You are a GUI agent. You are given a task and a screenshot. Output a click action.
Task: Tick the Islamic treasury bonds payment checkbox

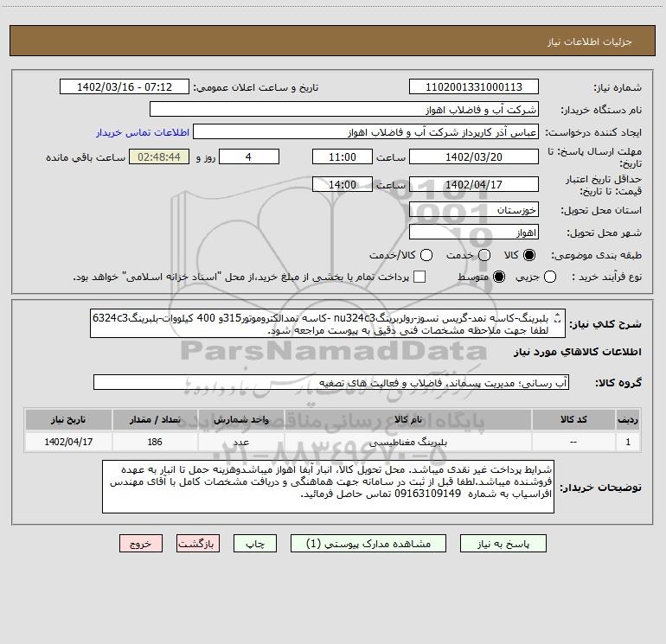(x=419, y=277)
